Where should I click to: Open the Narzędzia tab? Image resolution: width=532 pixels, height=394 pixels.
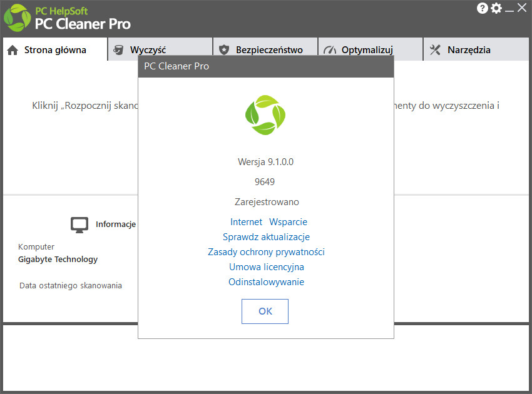click(476, 49)
